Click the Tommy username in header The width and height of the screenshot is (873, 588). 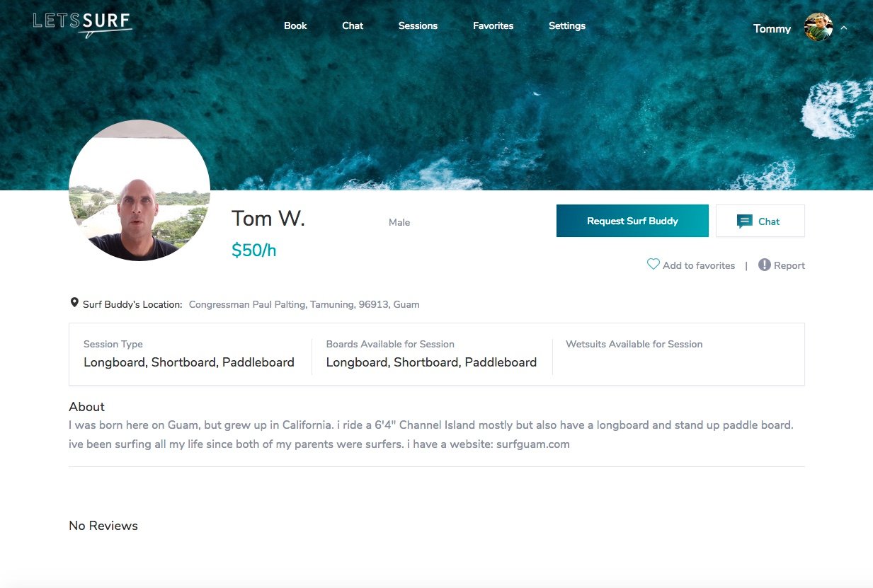click(x=772, y=29)
